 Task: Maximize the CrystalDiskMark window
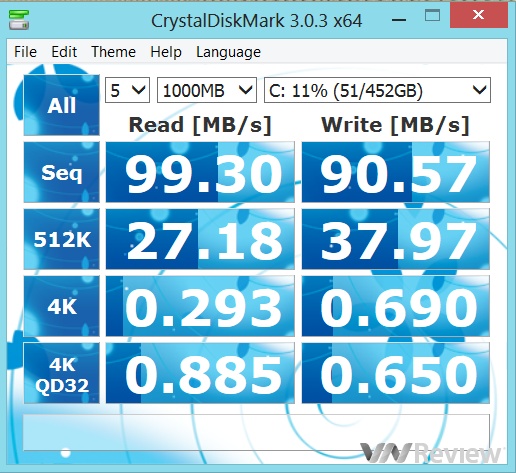point(432,15)
